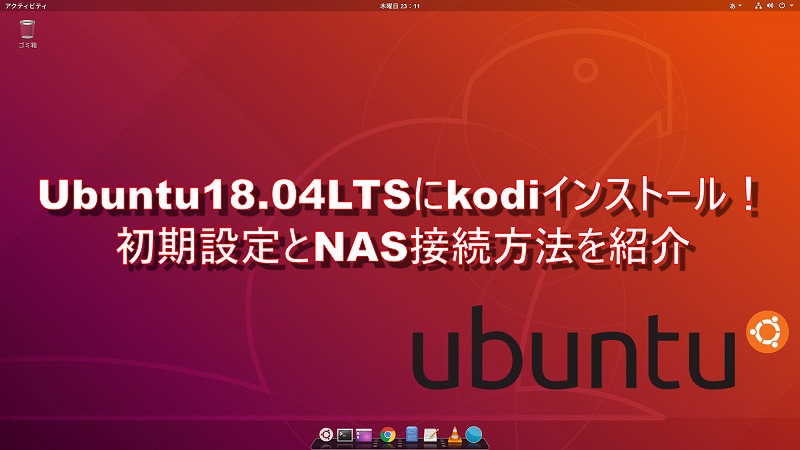Viewport: 800px width, 450px height.
Task: Expand the input method dropdown arrow
Action: [740, 6]
